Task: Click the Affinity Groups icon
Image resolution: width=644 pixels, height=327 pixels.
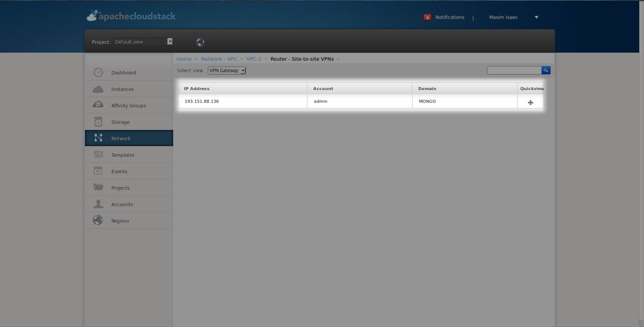Action: point(98,105)
